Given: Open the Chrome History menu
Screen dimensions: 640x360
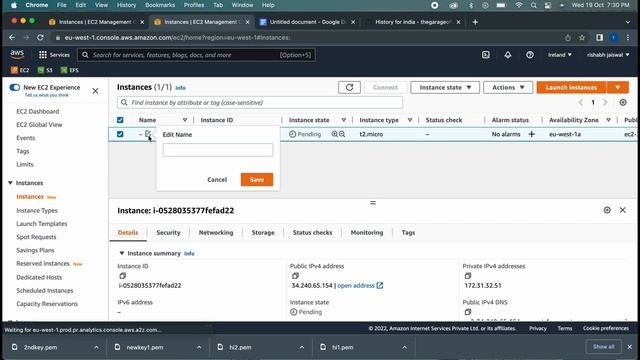Looking at the screenshot, I should (126, 5).
